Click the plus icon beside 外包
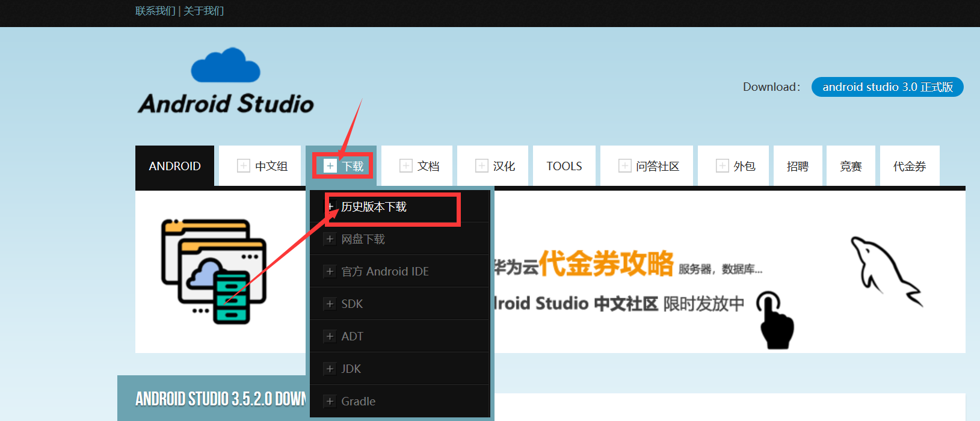The height and width of the screenshot is (421, 980). [722, 166]
